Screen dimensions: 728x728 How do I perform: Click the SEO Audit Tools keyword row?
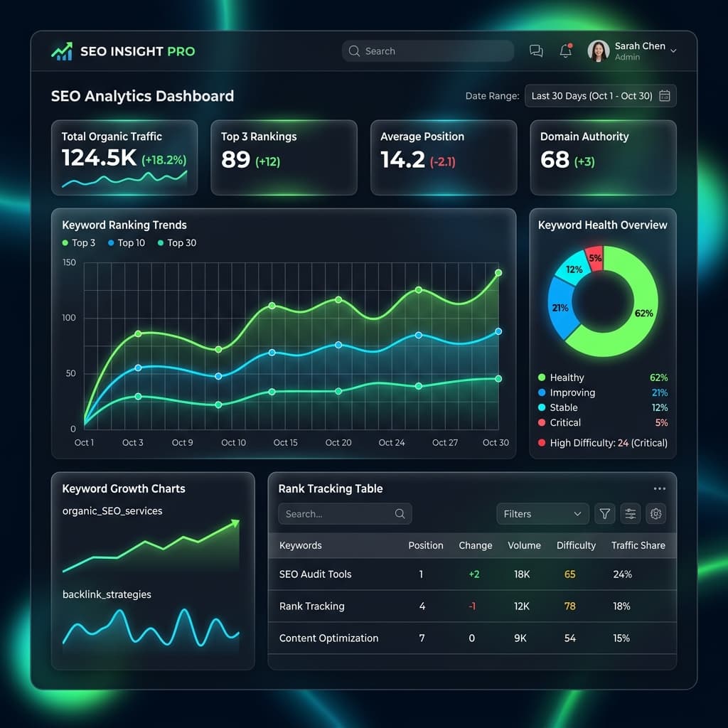pos(315,574)
